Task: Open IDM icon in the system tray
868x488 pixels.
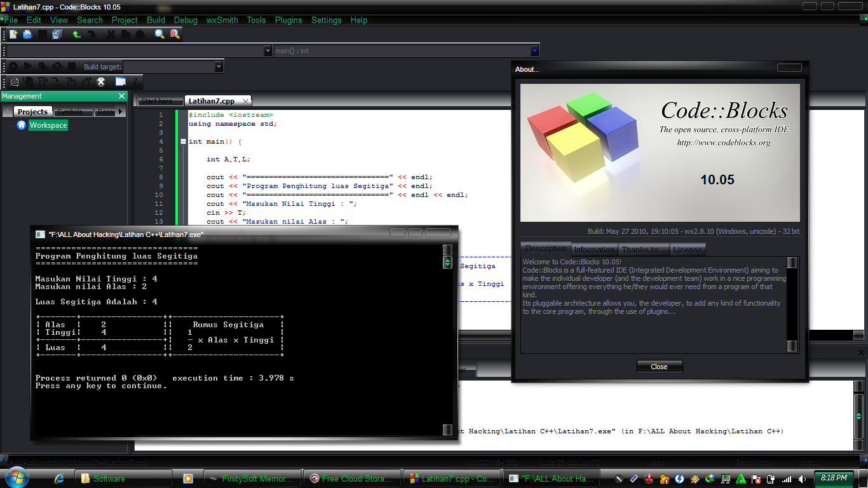Action: point(710,478)
